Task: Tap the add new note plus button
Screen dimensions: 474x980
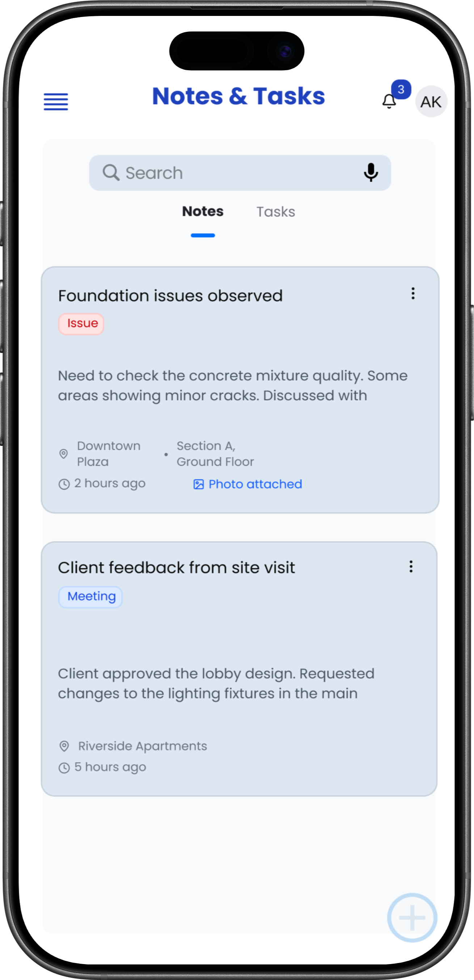Action: (x=412, y=917)
